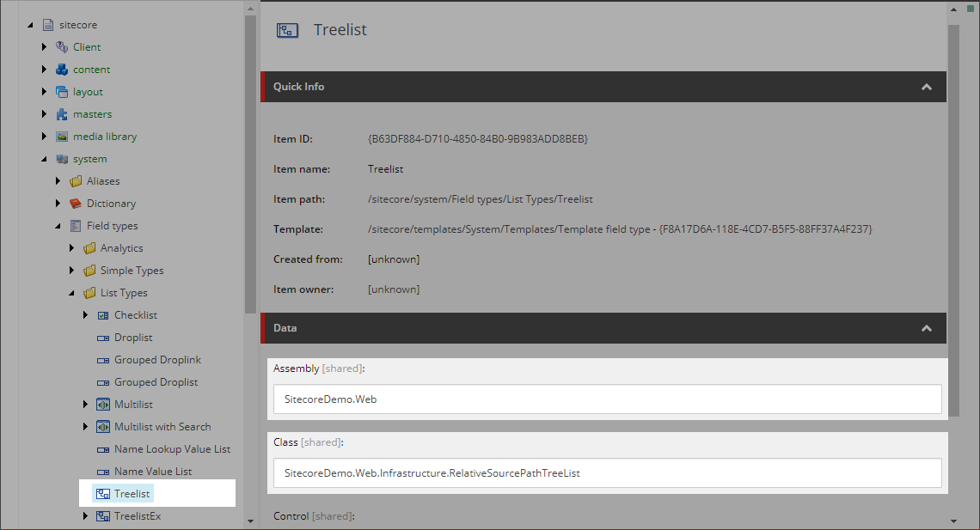Click the Grouped Droplink icon

[103, 360]
